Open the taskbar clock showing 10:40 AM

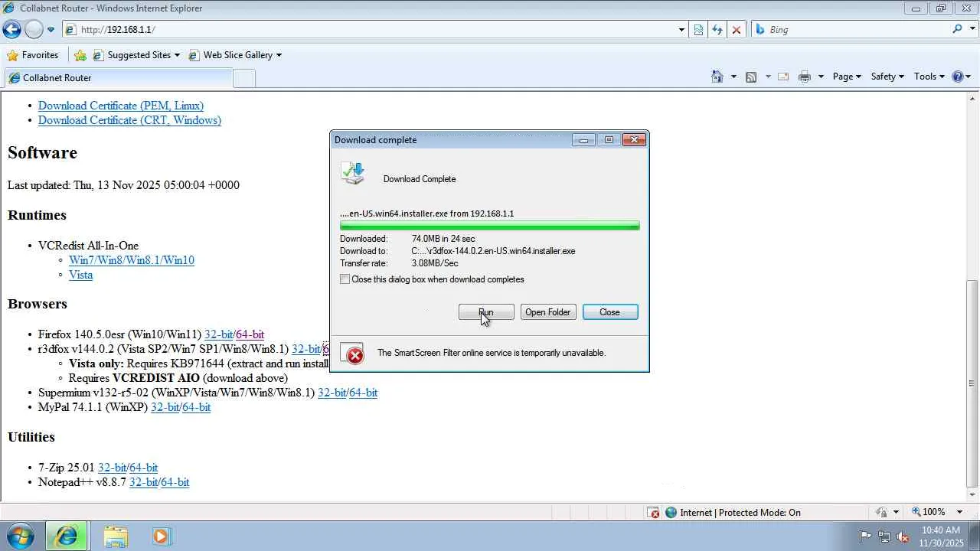941,536
